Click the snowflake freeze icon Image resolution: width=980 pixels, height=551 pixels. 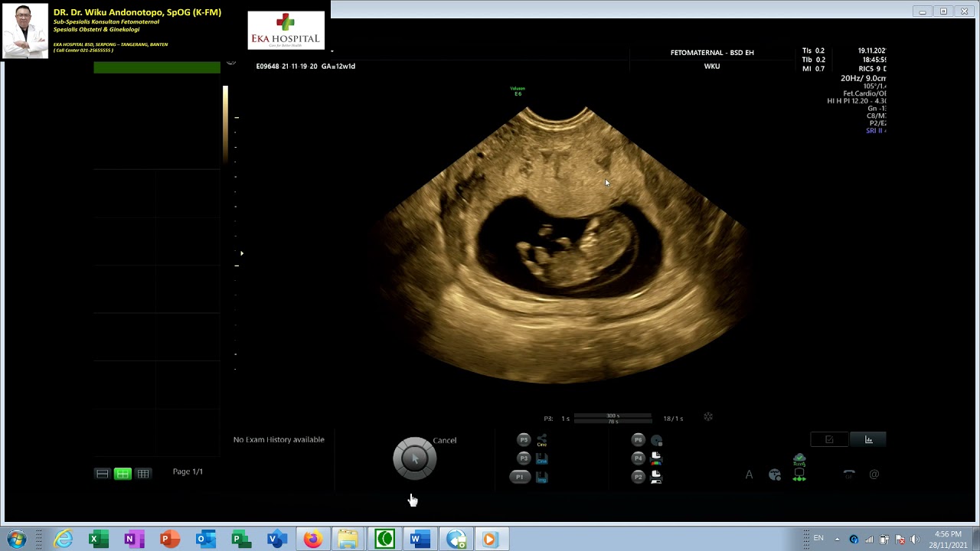pos(708,417)
